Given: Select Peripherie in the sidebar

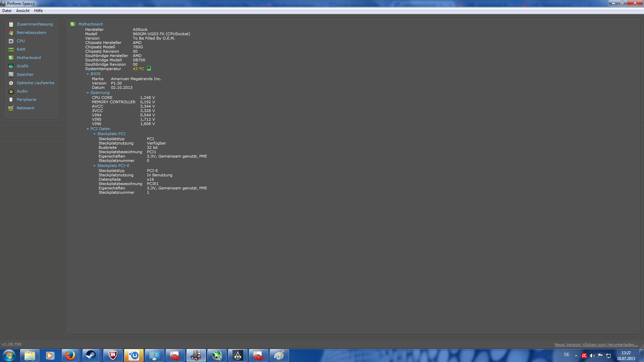Looking at the screenshot, I should click(26, 100).
